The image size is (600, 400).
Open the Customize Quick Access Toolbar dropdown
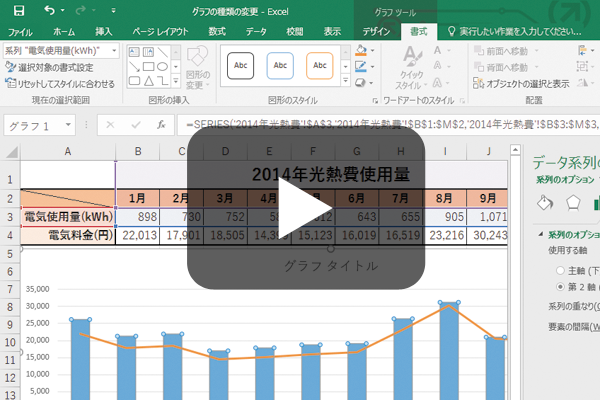coord(113,10)
